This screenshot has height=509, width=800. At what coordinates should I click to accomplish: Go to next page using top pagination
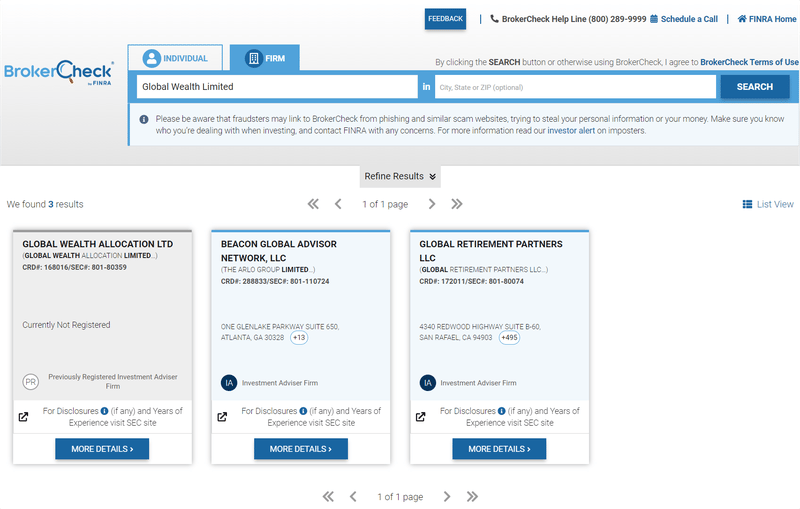pyautogui.click(x=432, y=204)
